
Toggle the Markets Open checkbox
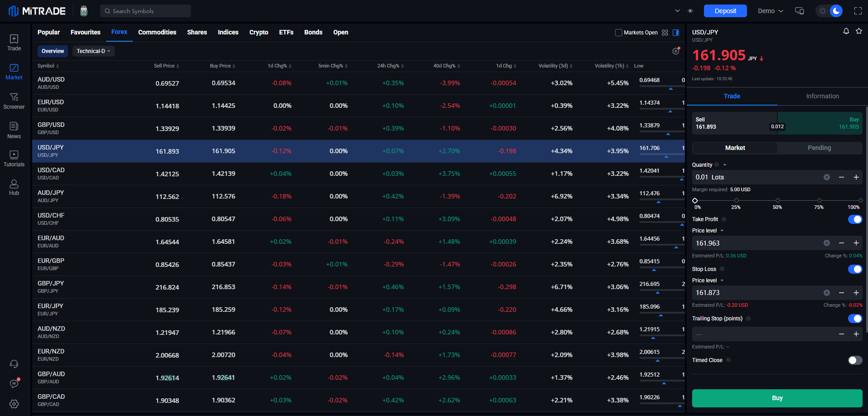point(618,33)
